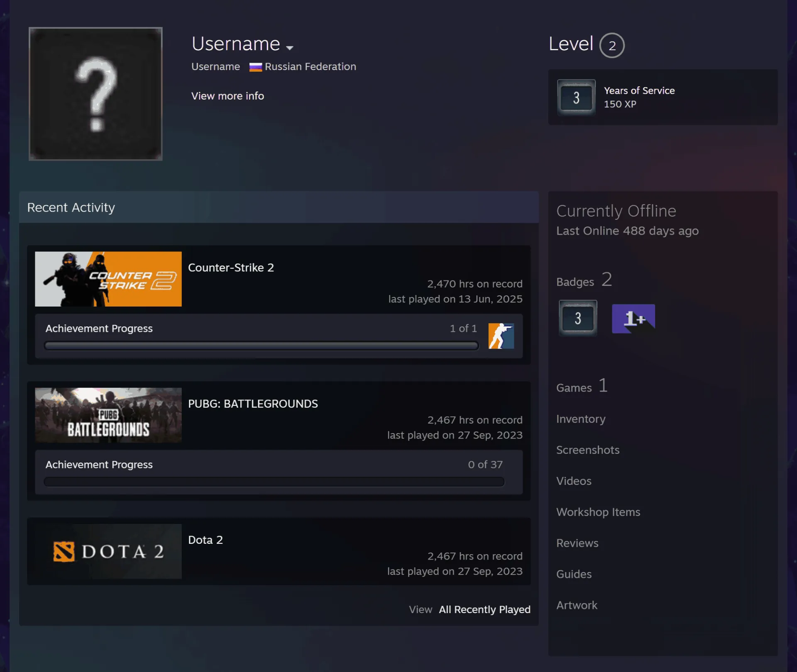Open Workshop Items from sidebar
This screenshot has height=672, width=797.
point(598,512)
